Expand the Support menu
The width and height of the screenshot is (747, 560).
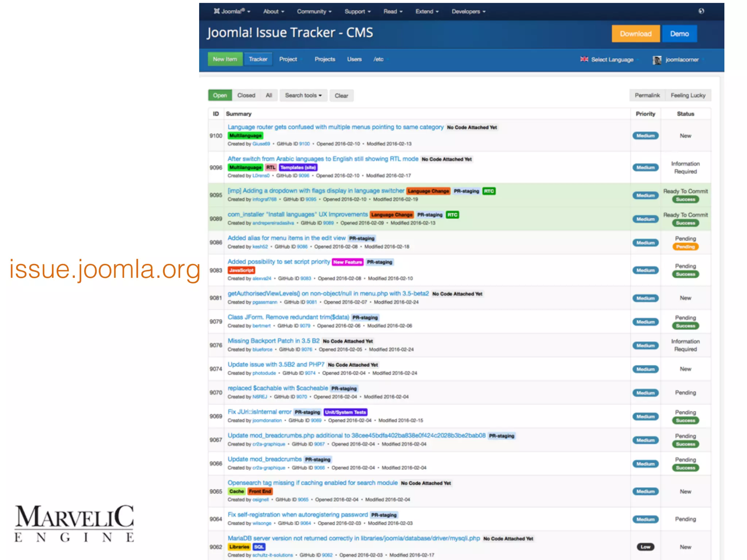pyautogui.click(x=357, y=12)
